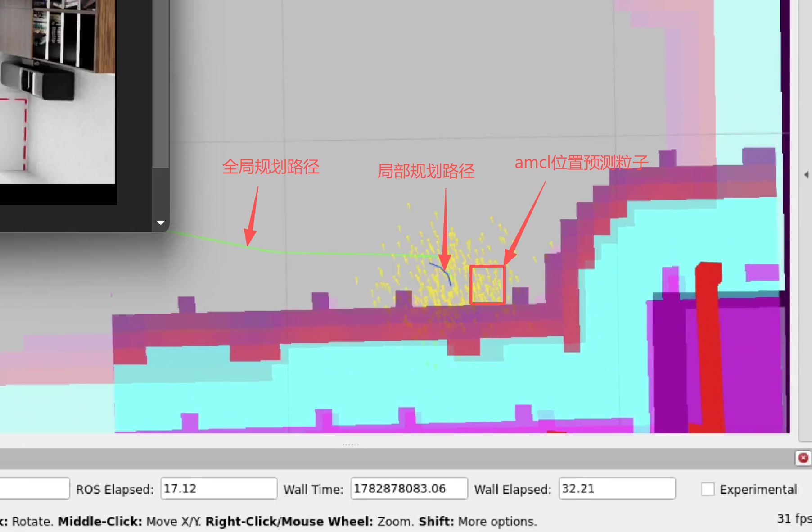Click the 局部规划路径 annotation label
The image size is (812, 532).
(x=426, y=171)
